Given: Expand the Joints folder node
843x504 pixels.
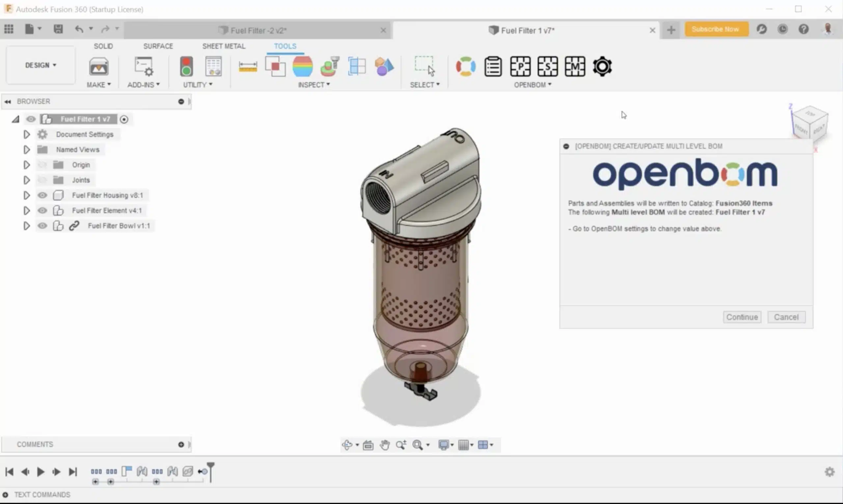Looking at the screenshot, I should [x=27, y=180].
